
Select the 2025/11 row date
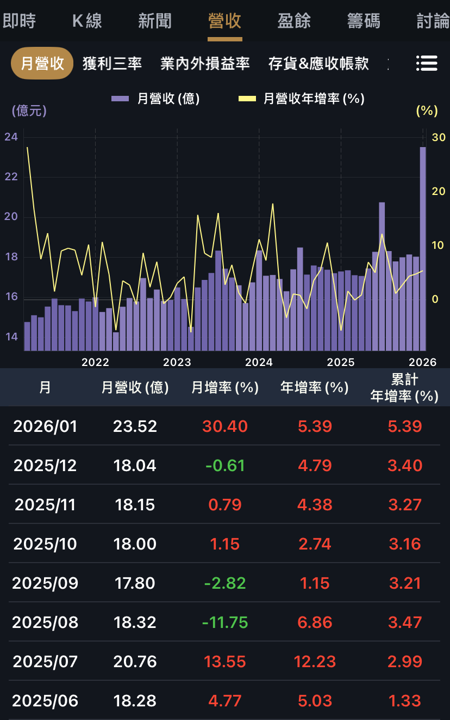pyautogui.click(x=45, y=505)
